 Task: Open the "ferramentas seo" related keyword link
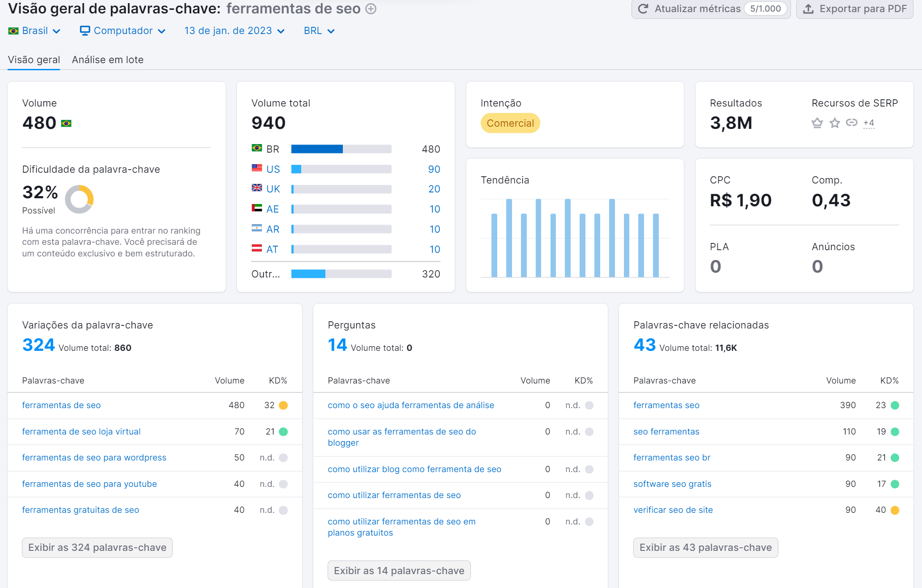point(666,405)
